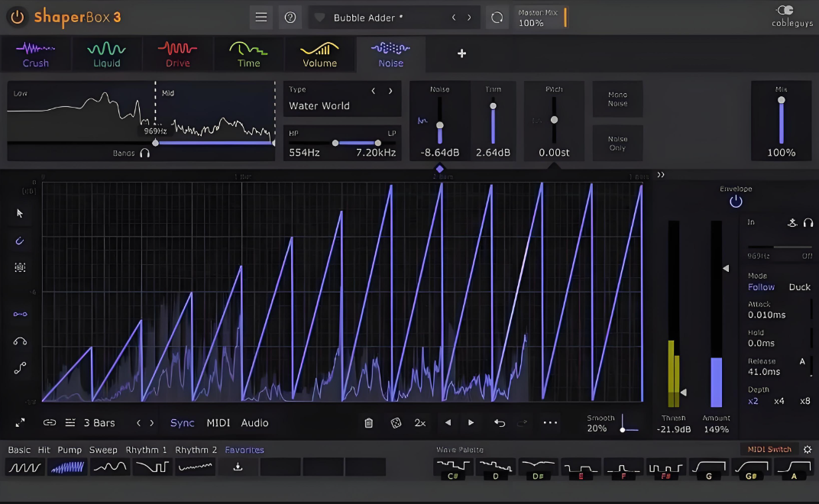Click the randomize dice icon
The height and width of the screenshot is (504, 819).
click(x=396, y=423)
